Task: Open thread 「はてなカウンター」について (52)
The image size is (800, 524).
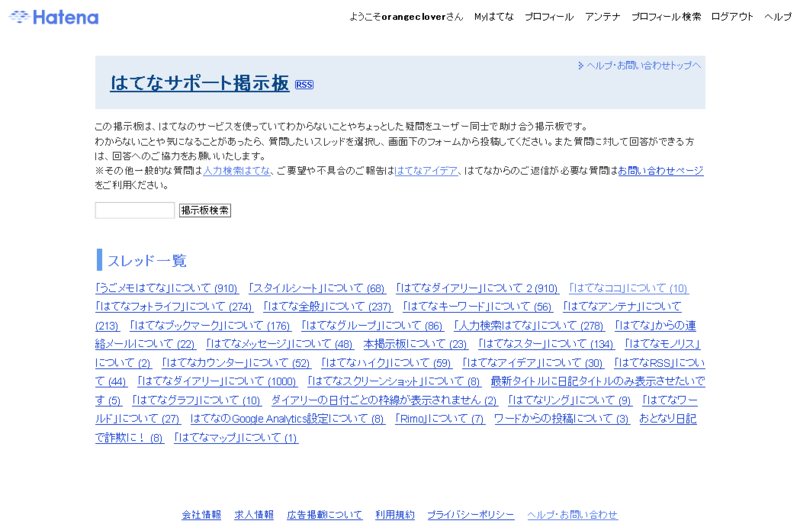Action: tap(236, 363)
